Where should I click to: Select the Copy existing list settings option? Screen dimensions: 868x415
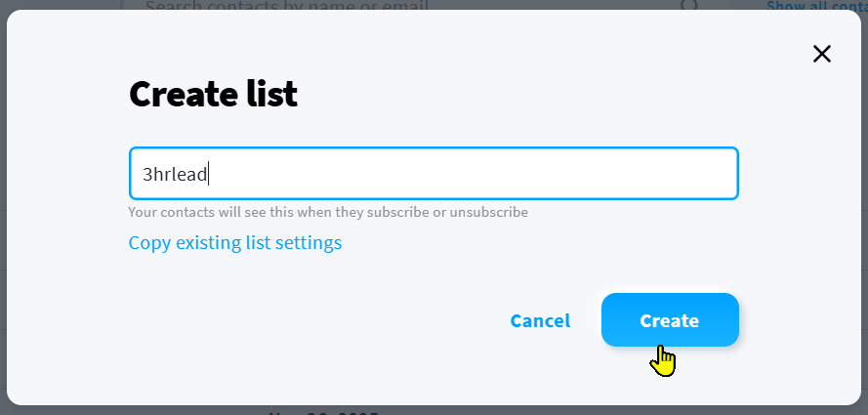click(x=235, y=242)
